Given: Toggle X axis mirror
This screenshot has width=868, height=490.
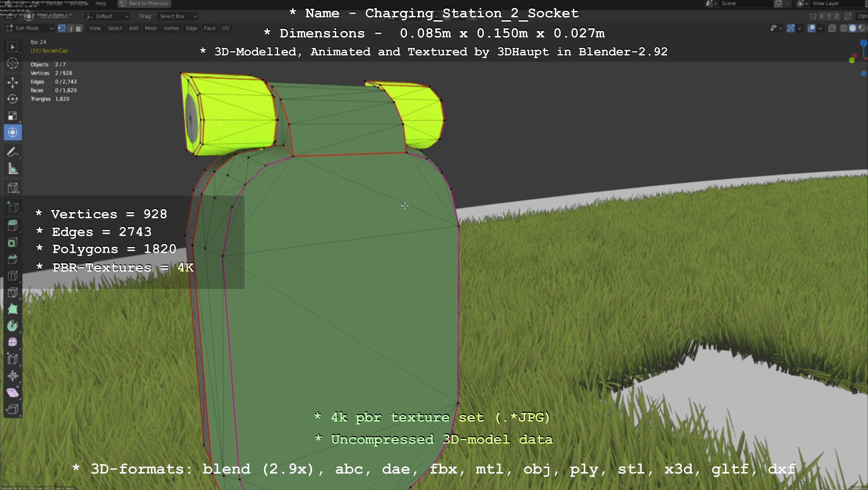Looking at the screenshot, I should (822, 16).
